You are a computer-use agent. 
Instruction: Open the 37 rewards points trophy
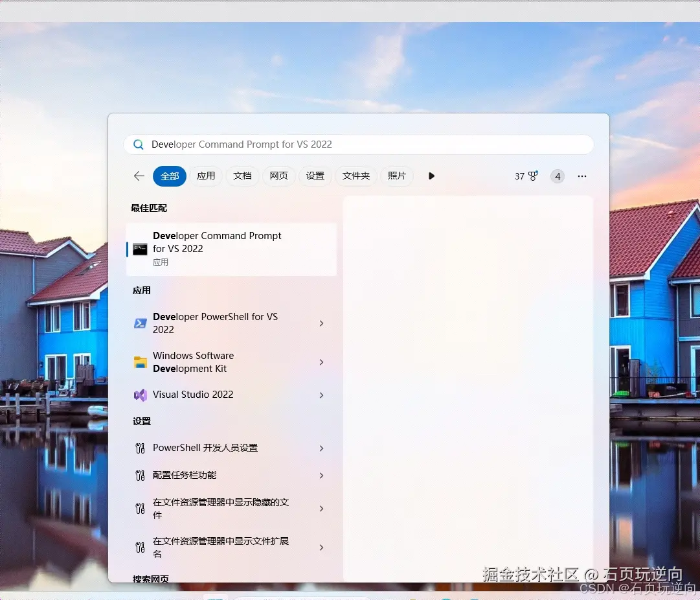point(526,176)
